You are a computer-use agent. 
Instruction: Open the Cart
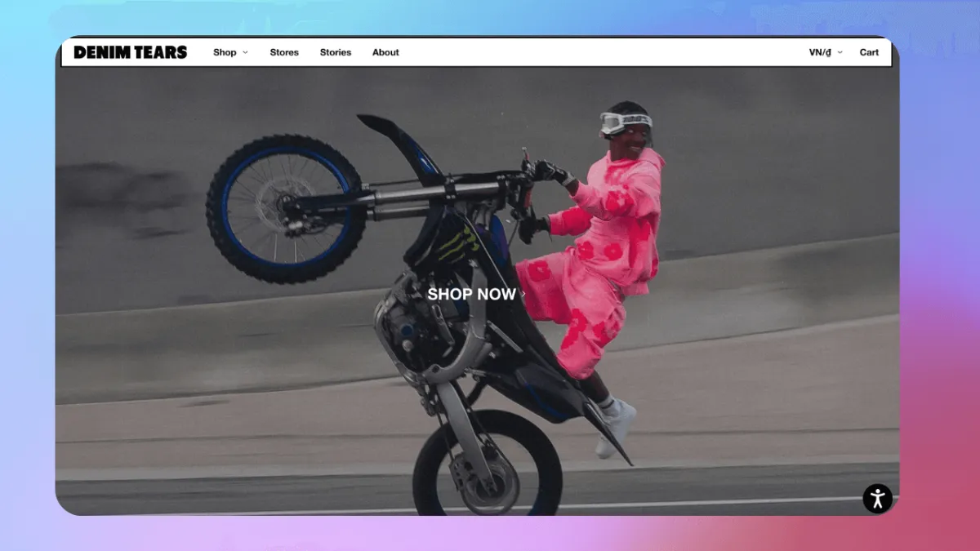point(869,52)
